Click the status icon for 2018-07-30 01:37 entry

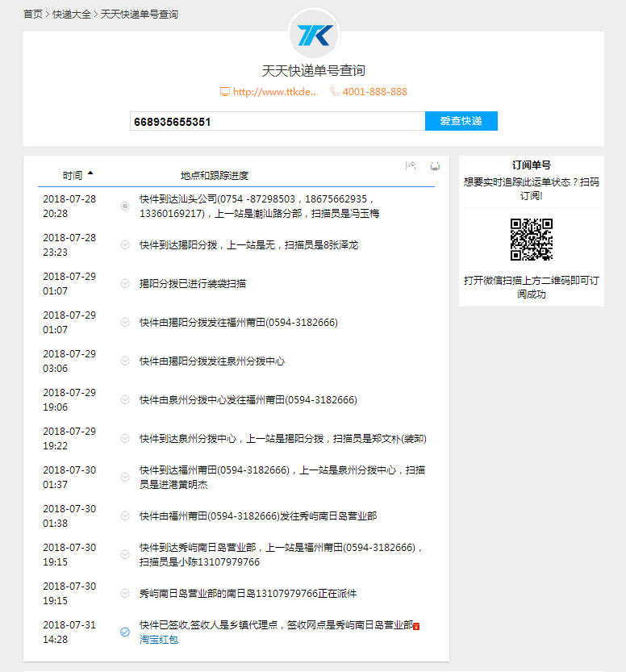tap(125, 477)
